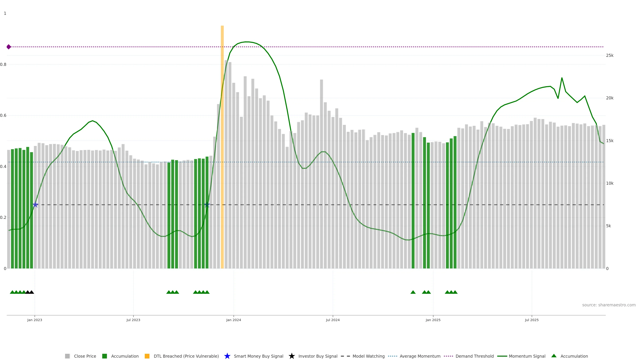
Task: Click the green Accumulation triangle legend icon
Action: point(554,356)
